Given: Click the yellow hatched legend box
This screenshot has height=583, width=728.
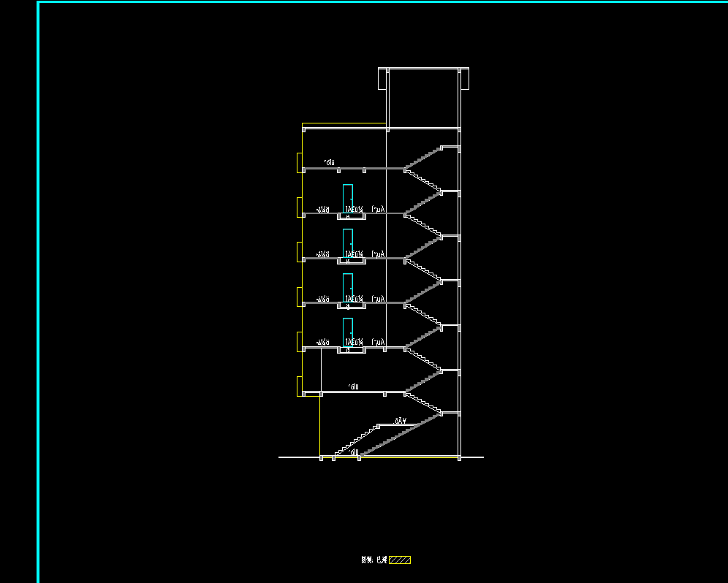Looking at the screenshot, I should [x=400, y=560].
